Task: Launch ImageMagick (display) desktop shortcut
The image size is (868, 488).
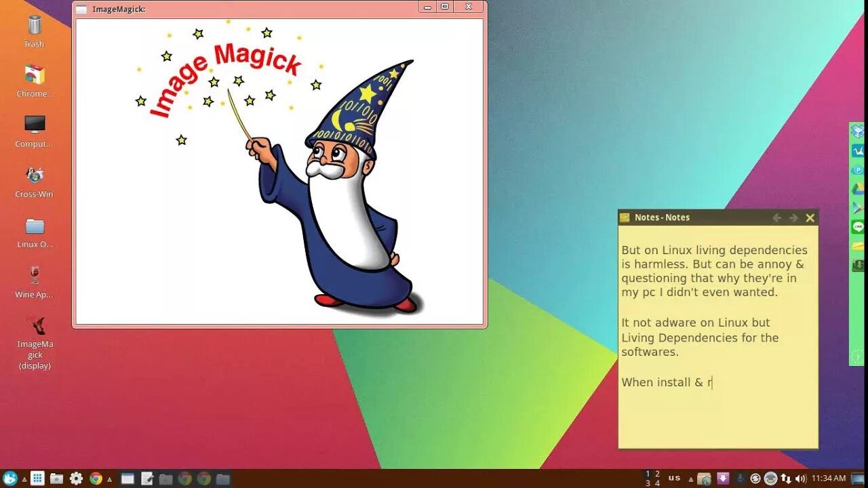Action: [x=35, y=342]
